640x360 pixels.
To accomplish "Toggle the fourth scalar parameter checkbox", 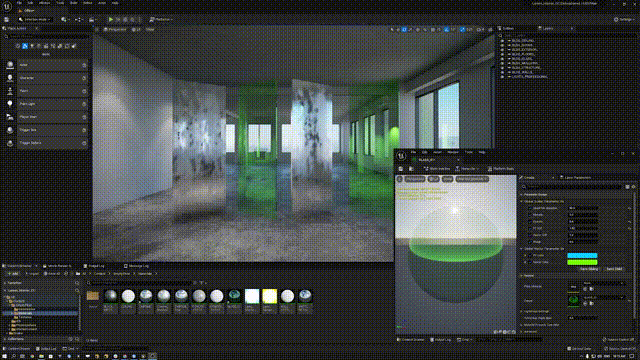I will (530, 229).
